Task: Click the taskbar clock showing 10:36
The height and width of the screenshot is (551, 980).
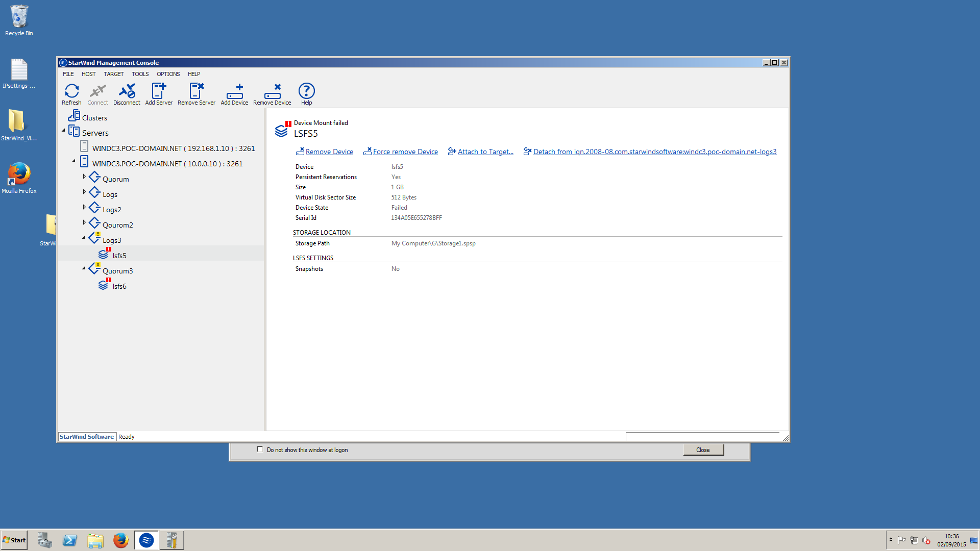Action: 951,540
